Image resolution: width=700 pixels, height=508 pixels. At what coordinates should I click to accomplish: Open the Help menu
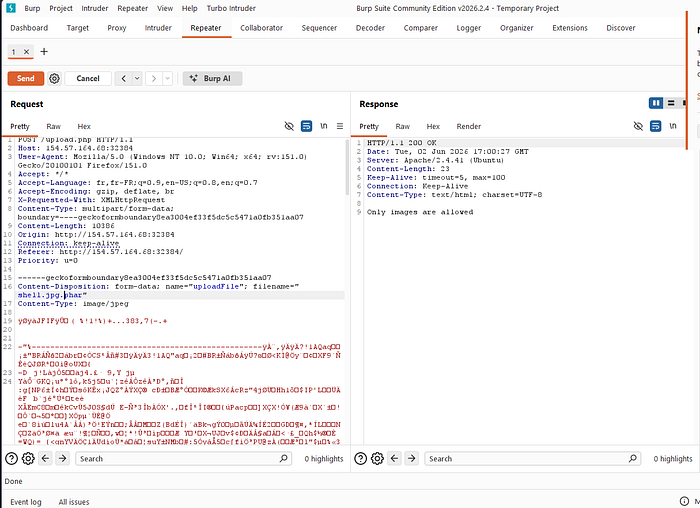189,8
